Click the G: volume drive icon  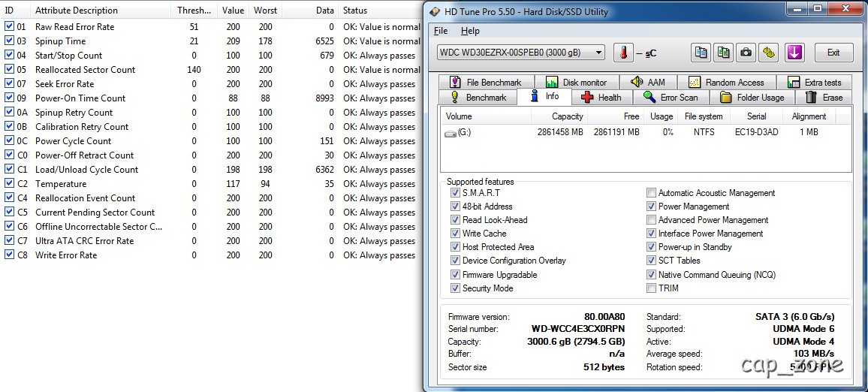[451, 133]
